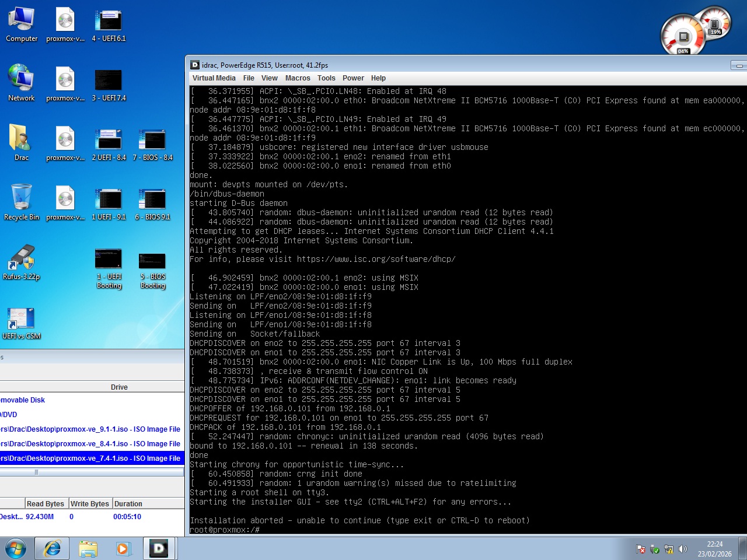Open the Macros menu

pos(298,78)
